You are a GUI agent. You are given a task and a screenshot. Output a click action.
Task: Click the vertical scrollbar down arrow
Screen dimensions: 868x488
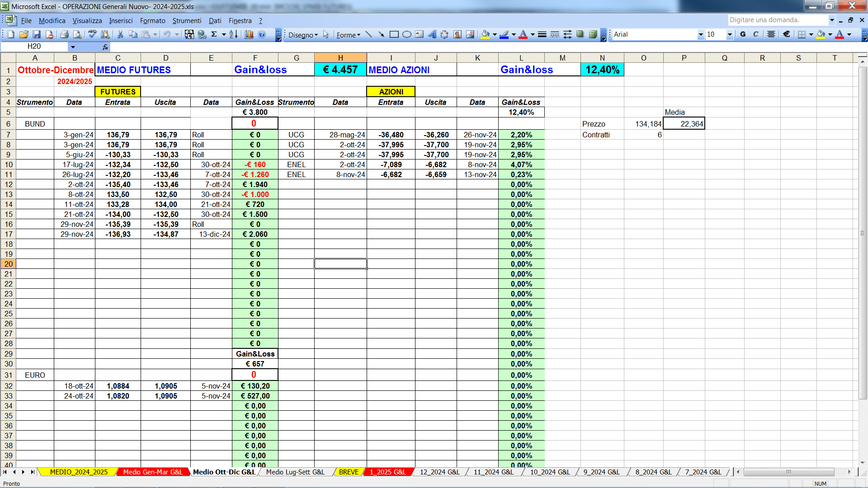pos(863,463)
